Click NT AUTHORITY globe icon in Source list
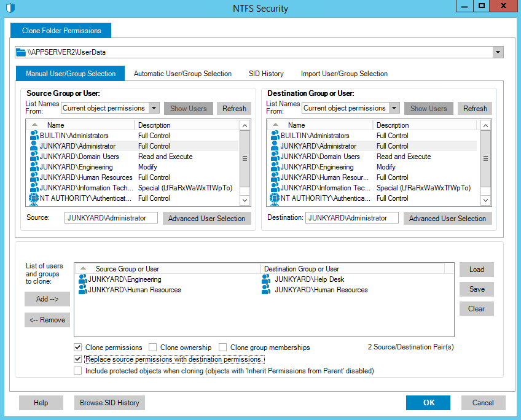Viewport: 521px width, 420px height. (x=34, y=198)
